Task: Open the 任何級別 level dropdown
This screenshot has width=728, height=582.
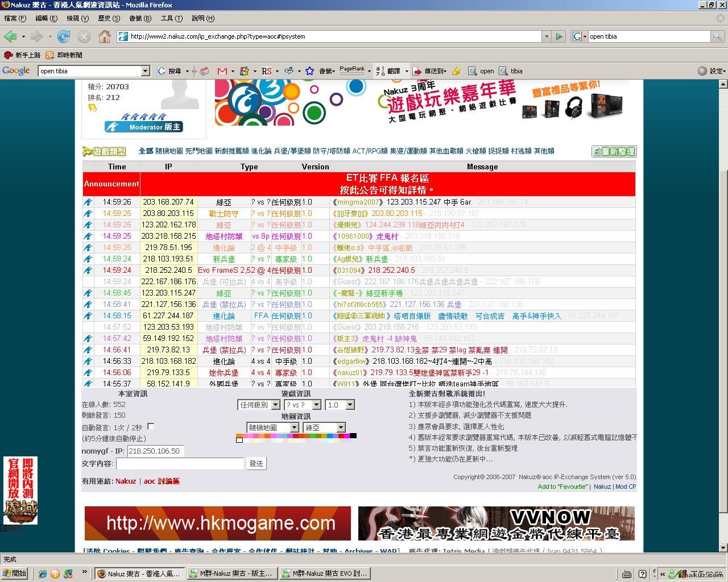Action: pos(259,405)
